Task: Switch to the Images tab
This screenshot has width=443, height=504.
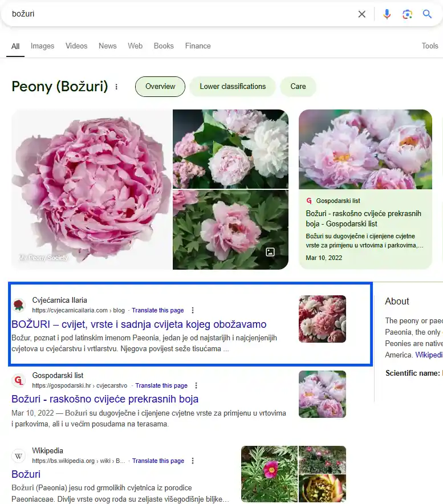Action: tap(42, 46)
